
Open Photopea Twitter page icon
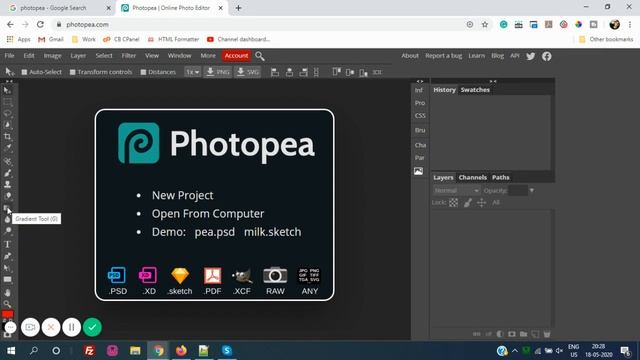pos(531,56)
